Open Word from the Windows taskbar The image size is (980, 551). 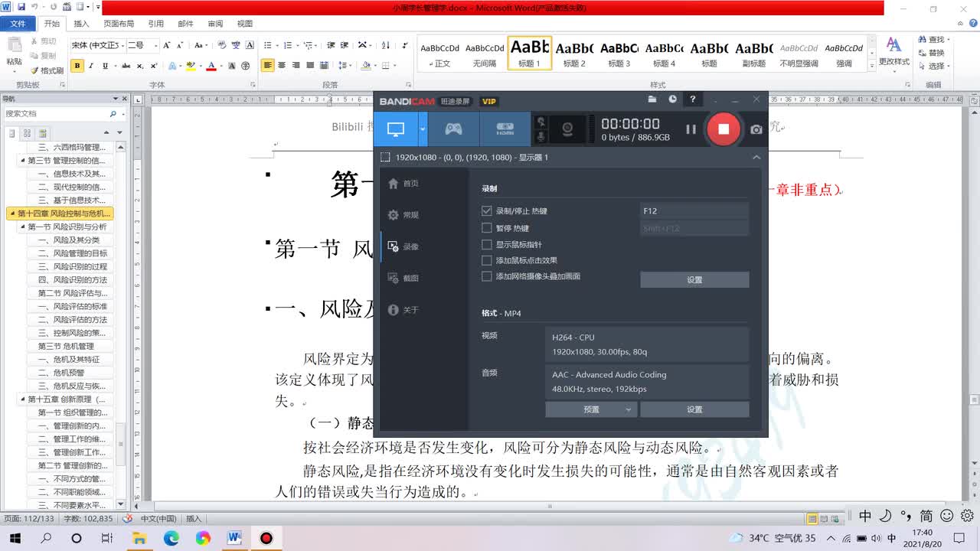point(234,538)
